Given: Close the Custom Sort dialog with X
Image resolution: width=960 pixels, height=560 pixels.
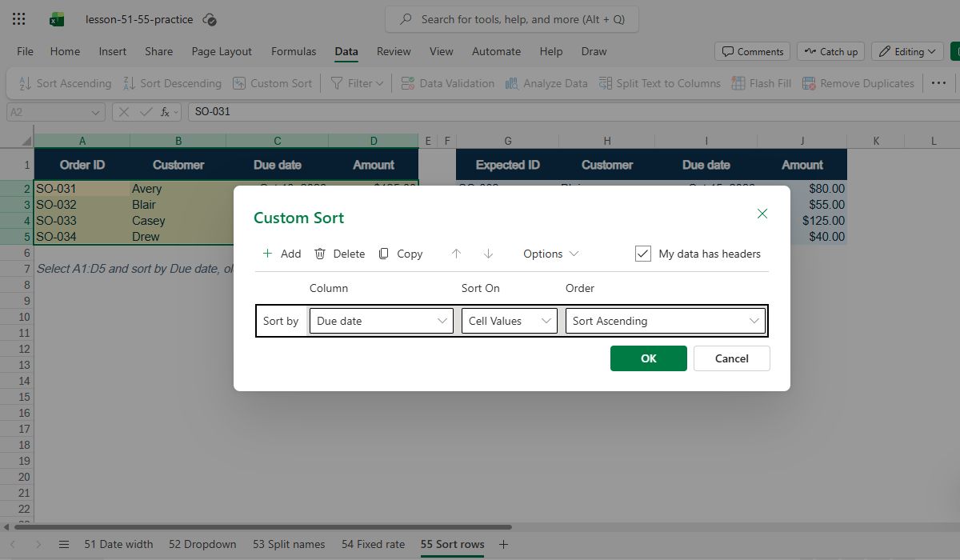Looking at the screenshot, I should tap(762, 214).
